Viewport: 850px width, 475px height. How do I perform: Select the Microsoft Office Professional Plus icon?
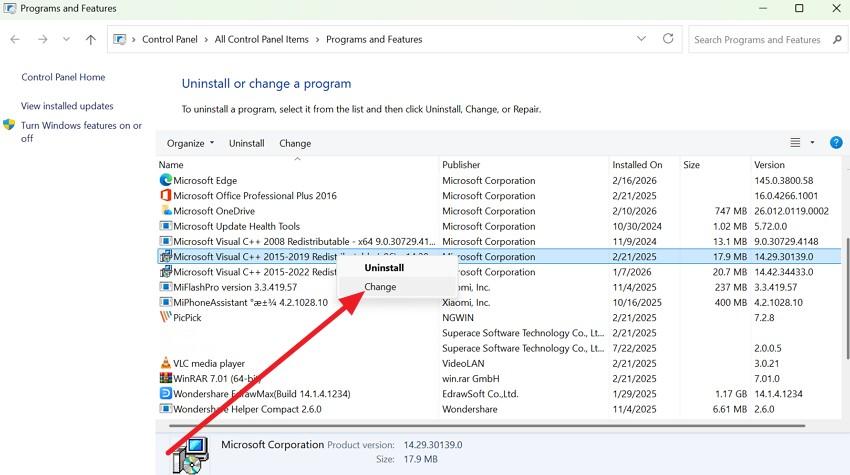[x=166, y=195]
